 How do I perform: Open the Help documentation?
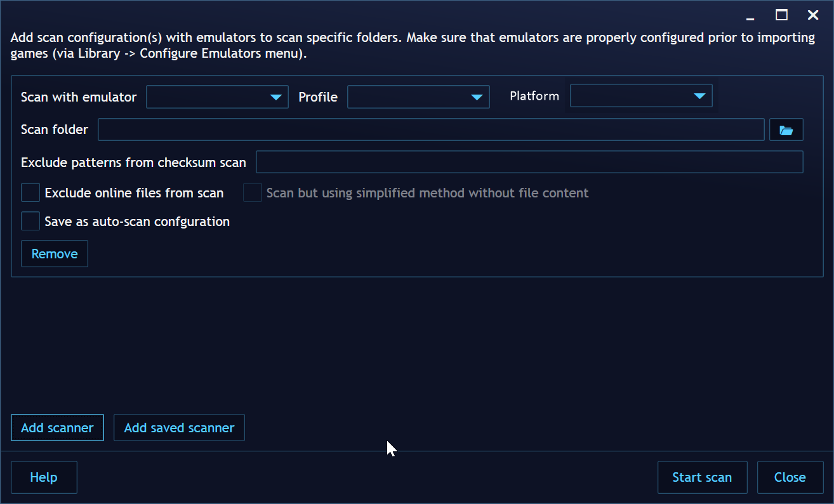[x=43, y=477]
